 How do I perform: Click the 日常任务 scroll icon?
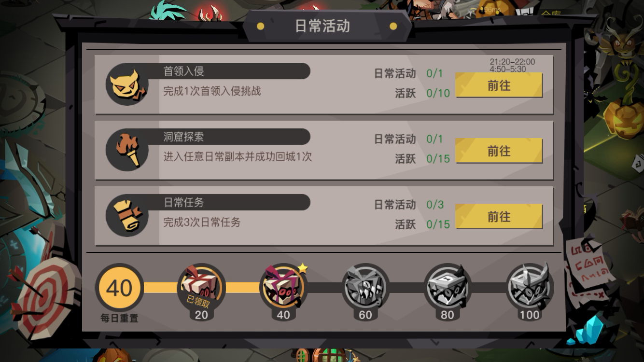[127, 216]
